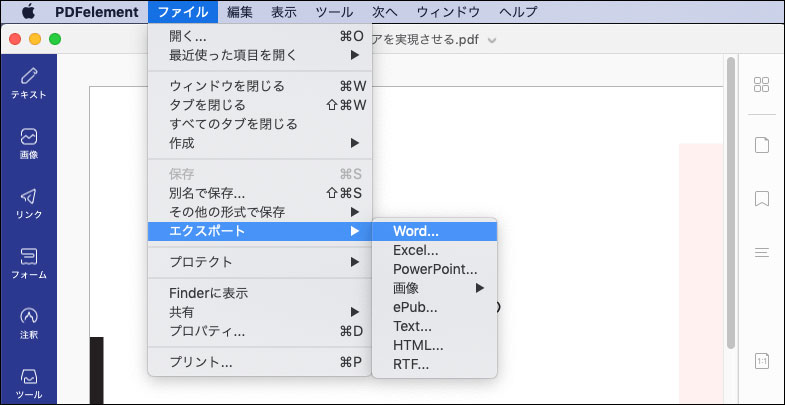Open the 次へ menu
The image size is (785, 405).
(x=385, y=12)
